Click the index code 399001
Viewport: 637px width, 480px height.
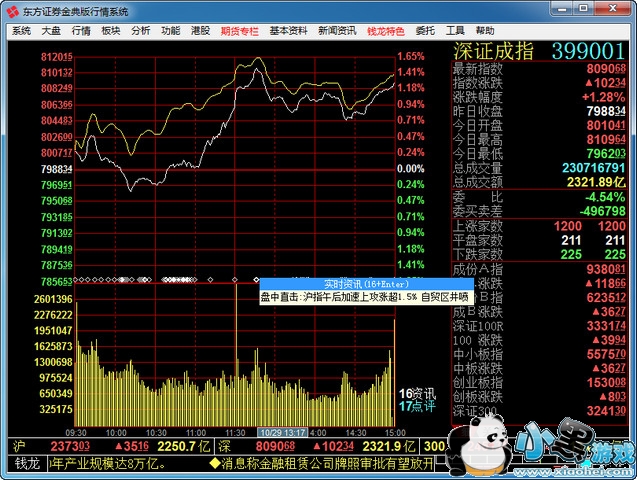coord(588,51)
